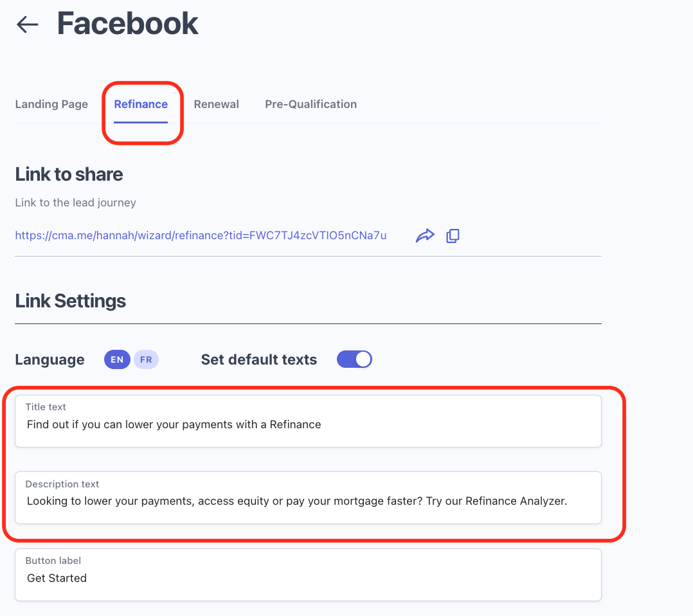Click the 'Set default texts' label
The image size is (693, 616).
coord(258,359)
